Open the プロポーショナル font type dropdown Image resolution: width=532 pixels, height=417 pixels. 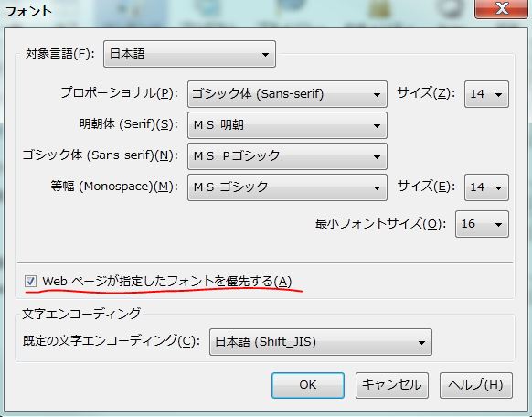[287, 94]
